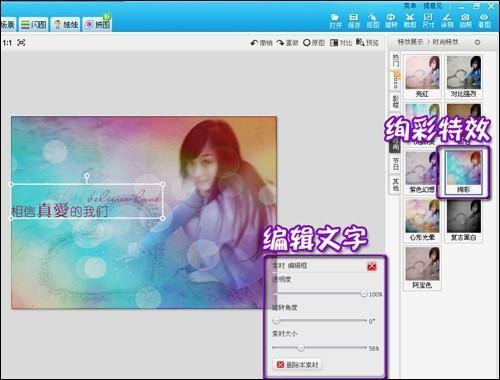Image resolution: width=500 pixels, height=380 pixels.
Task: Switch to the 闪图 tab
Action: pos(33,24)
